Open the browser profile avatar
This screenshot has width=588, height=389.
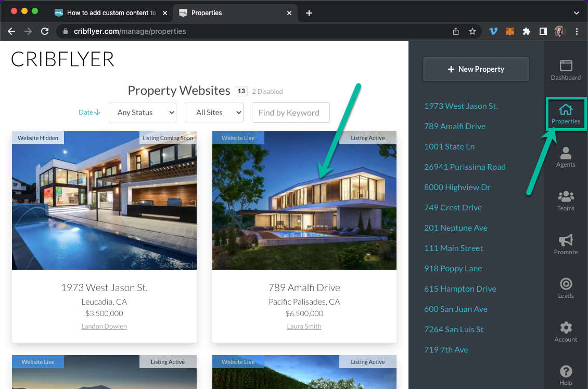coord(559,32)
